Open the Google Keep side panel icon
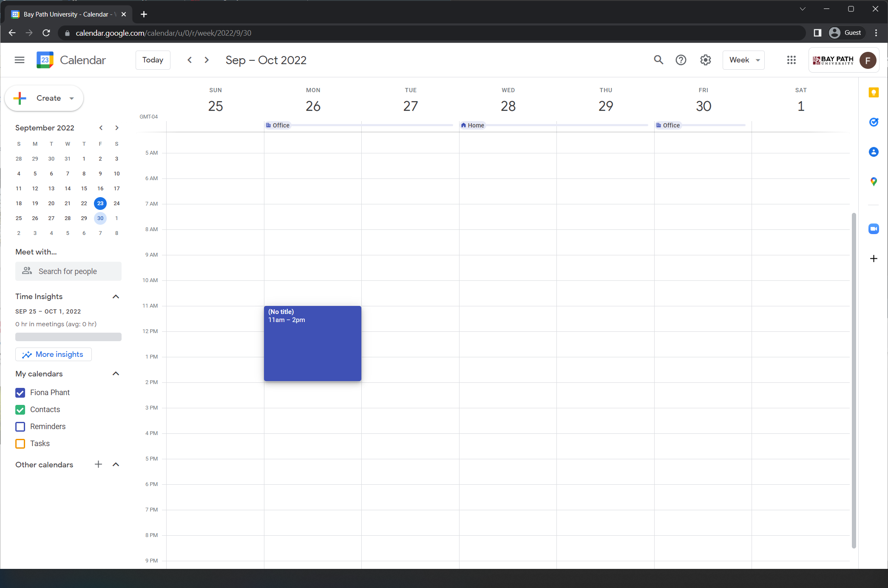The image size is (888, 588). click(x=873, y=93)
